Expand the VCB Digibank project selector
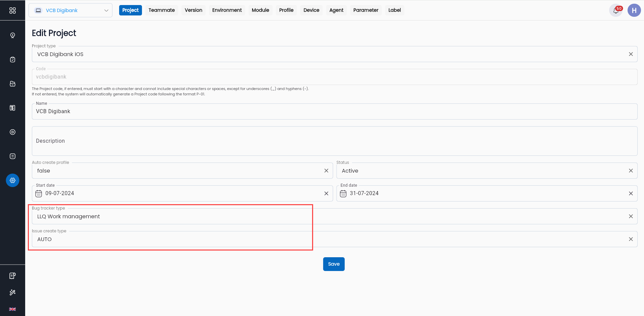Screen dimensions: 644x316 point(70,10)
